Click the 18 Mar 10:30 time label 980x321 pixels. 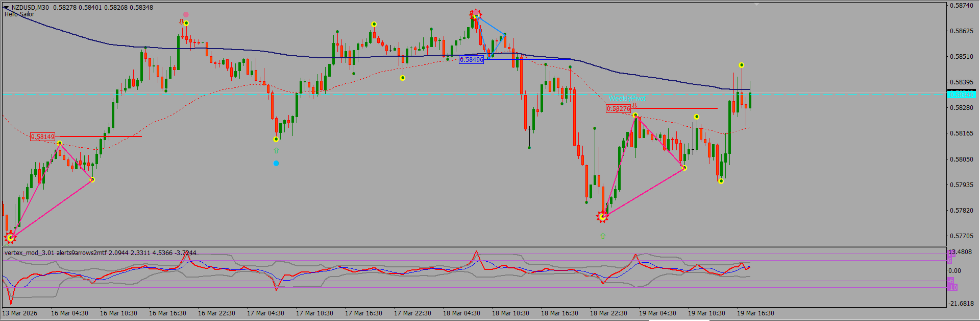tap(510, 313)
